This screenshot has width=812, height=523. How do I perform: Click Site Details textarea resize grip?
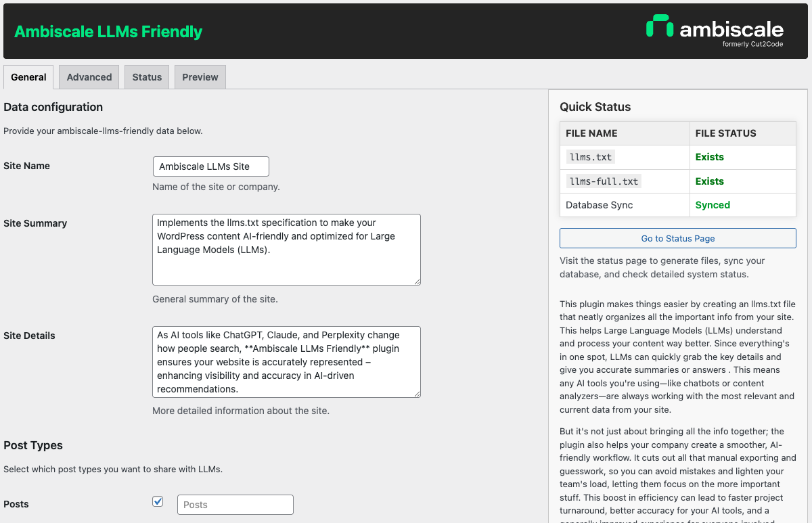(x=417, y=394)
